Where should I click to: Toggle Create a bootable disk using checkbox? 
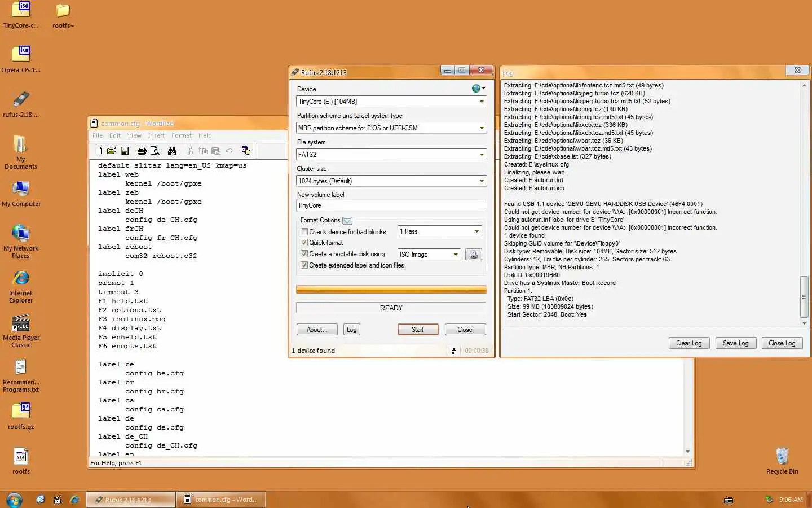tap(304, 254)
